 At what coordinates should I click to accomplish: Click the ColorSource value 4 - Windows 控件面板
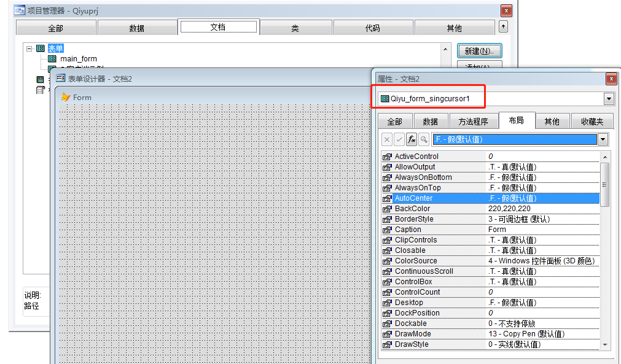pos(541,261)
